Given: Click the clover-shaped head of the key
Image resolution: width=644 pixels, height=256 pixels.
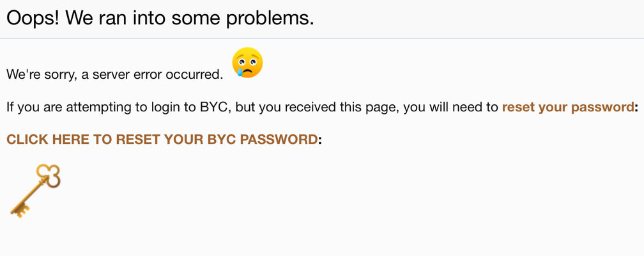Looking at the screenshot, I should tap(49, 175).
